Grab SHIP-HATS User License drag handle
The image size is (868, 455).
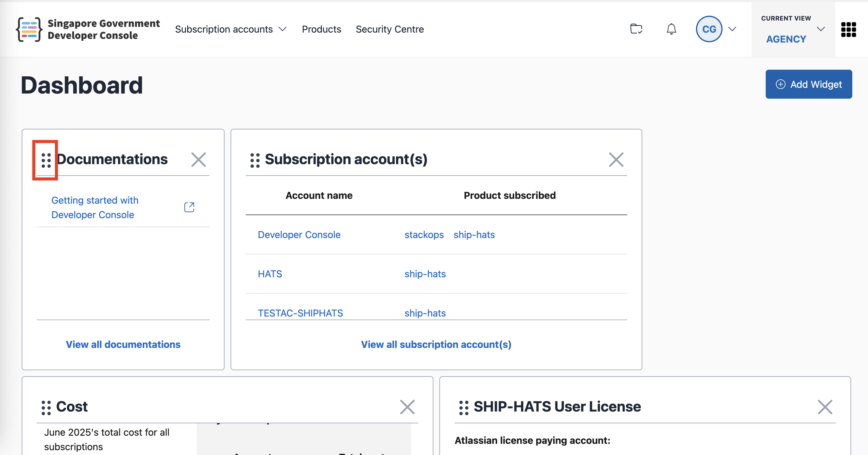[x=464, y=408]
